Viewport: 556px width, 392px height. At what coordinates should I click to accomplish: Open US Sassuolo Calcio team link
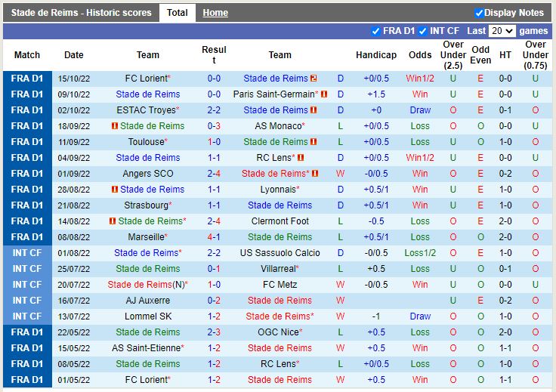[280, 253]
